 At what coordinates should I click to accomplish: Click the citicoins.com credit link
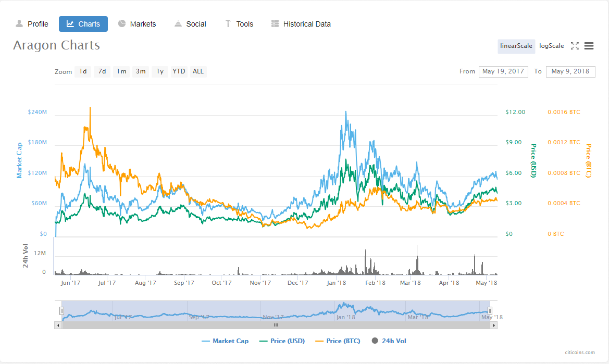(579, 353)
